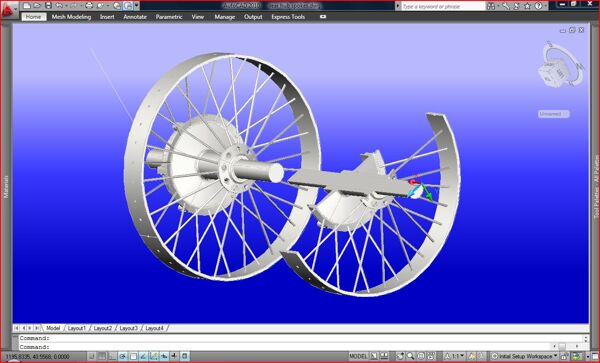Click the Plot printer icon
The image size is (600, 363).
click(89, 5)
